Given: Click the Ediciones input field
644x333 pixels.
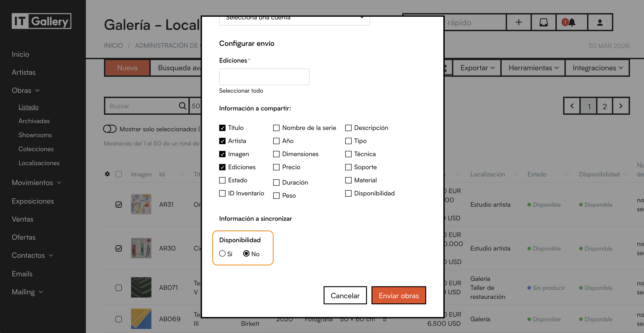Looking at the screenshot, I should point(264,77).
